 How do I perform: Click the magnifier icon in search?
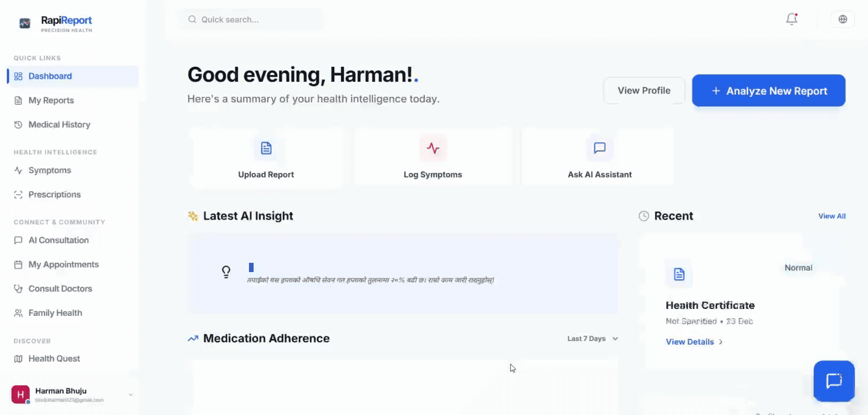click(x=193, y=20)
